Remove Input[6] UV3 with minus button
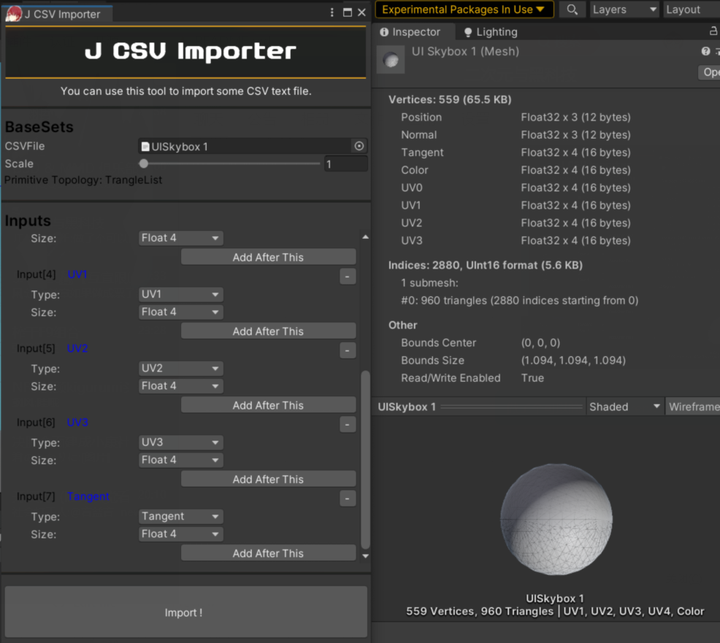The width and height of the screenshot is (720, 643). coord(348,424)
